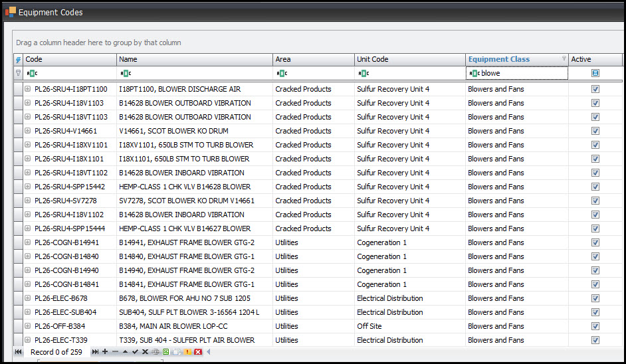Screen dimensions: 626x364
Task: Toggle Active checkbox for PL26-SRU4-SV7278
Action: (x=595, y=201)
